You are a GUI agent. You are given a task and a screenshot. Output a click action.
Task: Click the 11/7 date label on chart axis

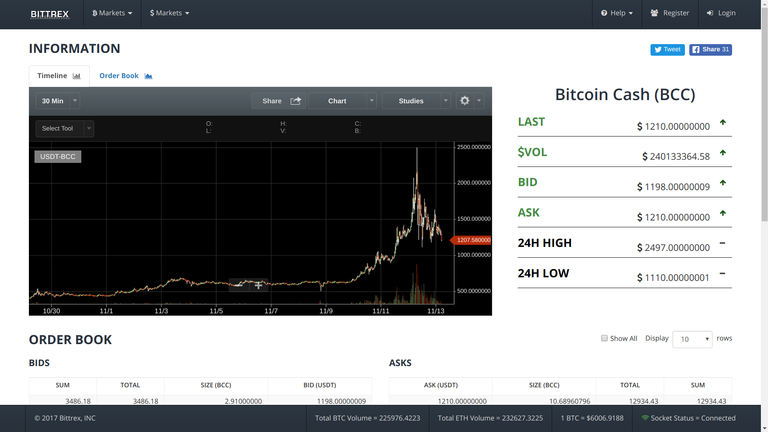[x=271, y=311]
